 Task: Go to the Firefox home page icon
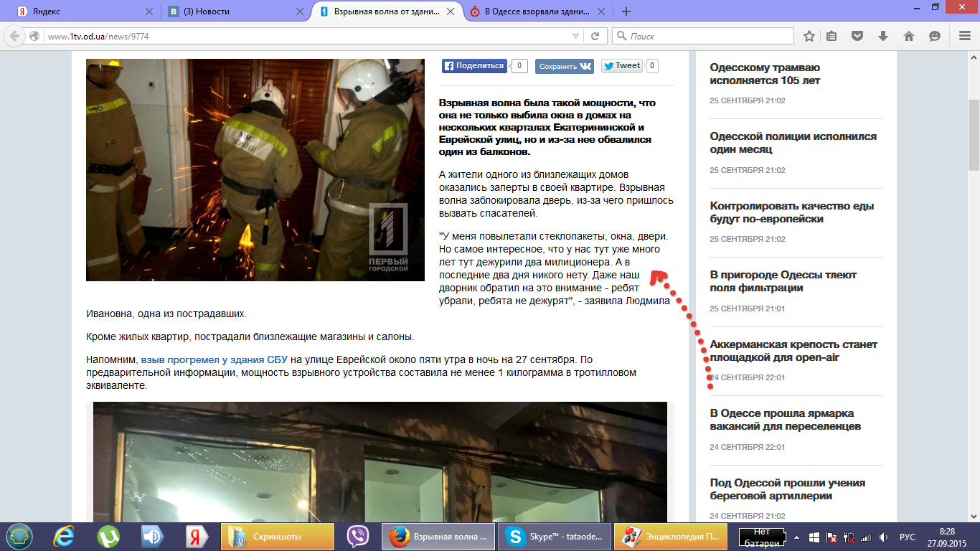click(908, 37)
